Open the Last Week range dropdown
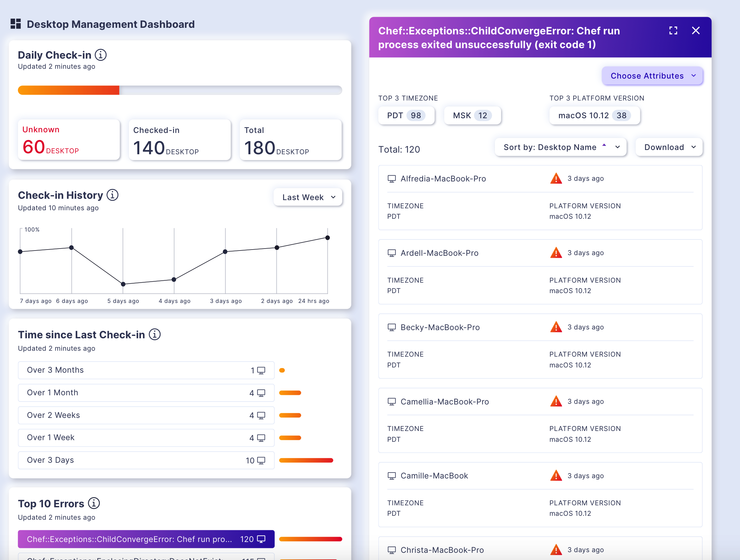This screenshot has width=740, height=560. pos(308,197)
